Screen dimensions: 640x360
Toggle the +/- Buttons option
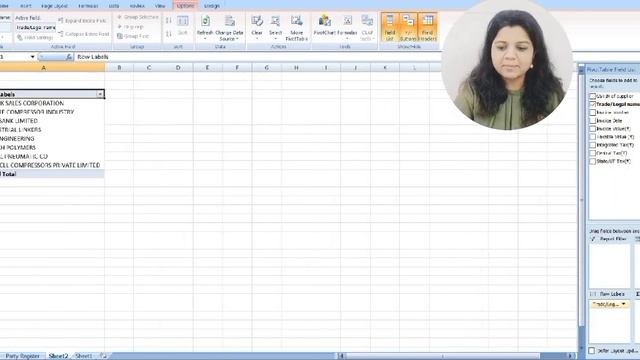click(408, 27)
